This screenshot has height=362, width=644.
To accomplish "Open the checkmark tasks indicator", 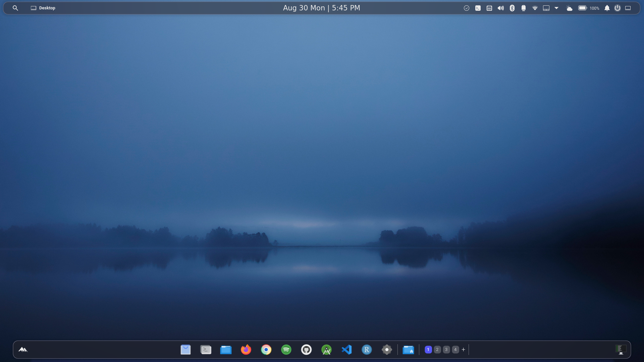I will (x=467, y=8).
